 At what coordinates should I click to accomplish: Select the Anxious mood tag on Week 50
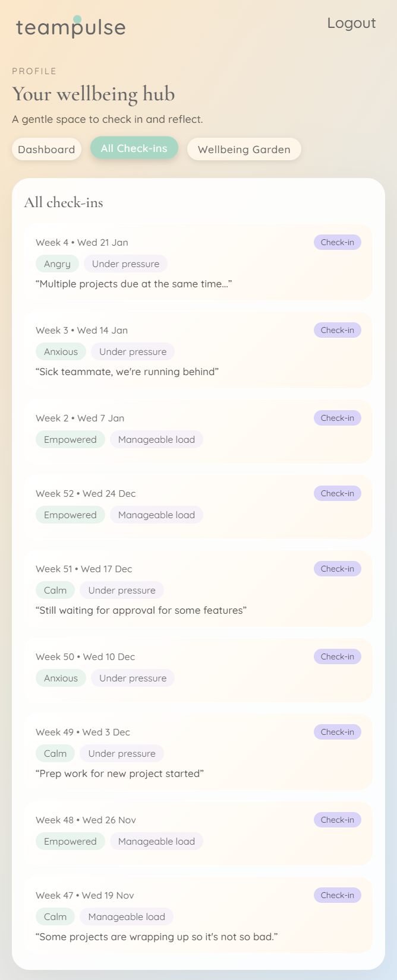pos(61,678)
